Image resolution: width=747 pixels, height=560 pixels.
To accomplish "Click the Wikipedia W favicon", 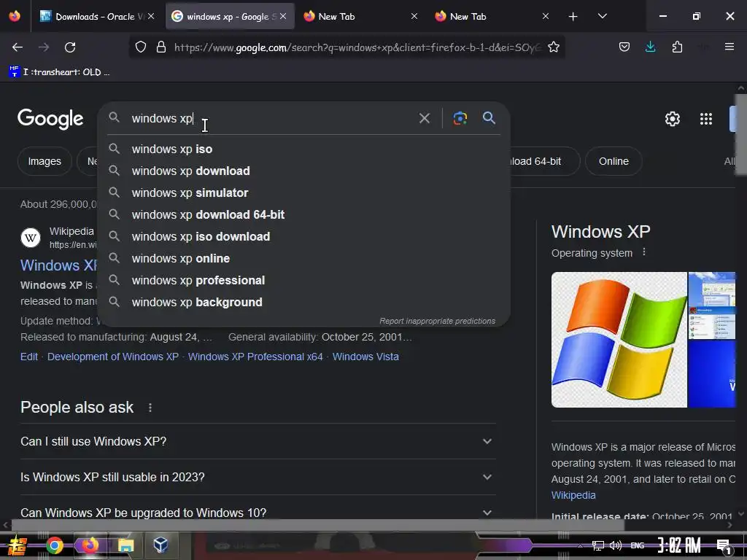I will 31,238.
